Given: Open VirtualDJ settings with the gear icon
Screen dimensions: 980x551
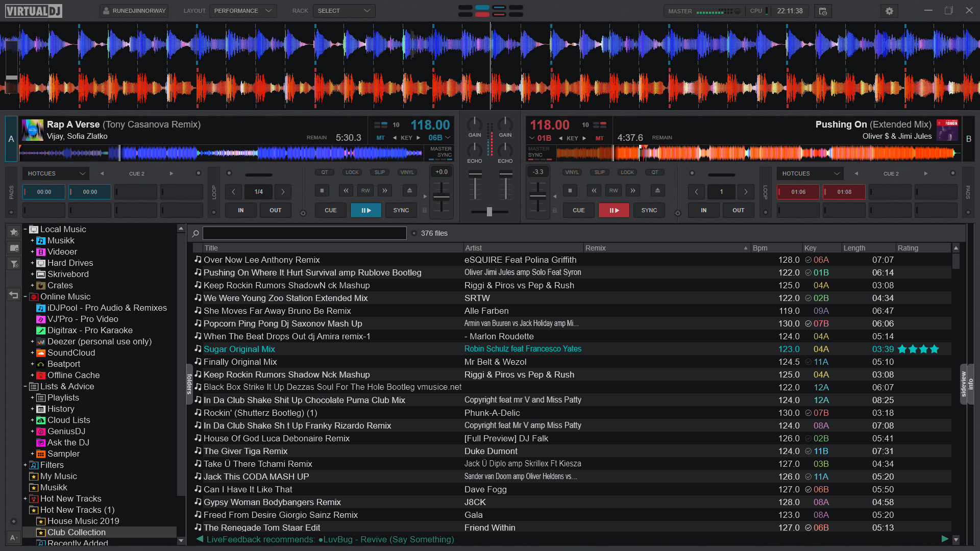Looking at the screenshot, I should tap(889, 11).
